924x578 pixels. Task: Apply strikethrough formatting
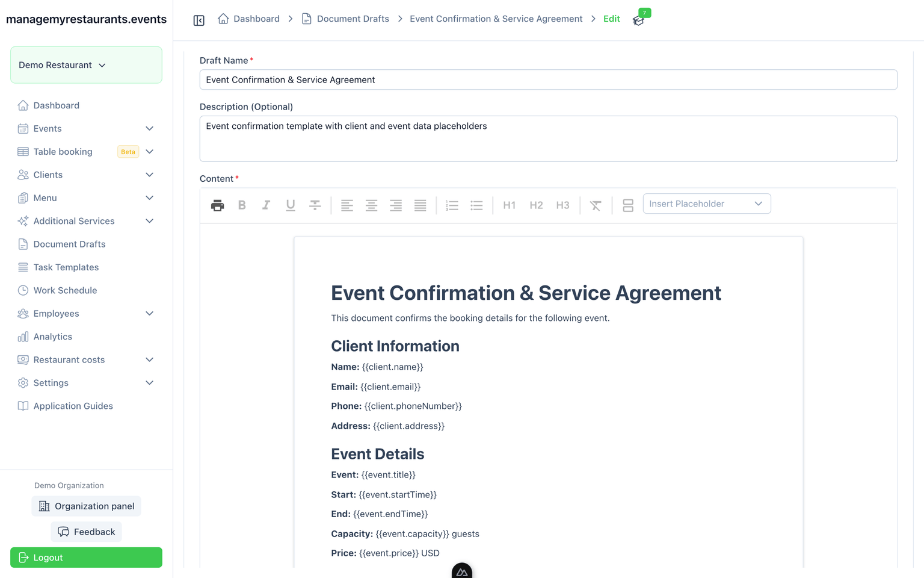(315, 205)
